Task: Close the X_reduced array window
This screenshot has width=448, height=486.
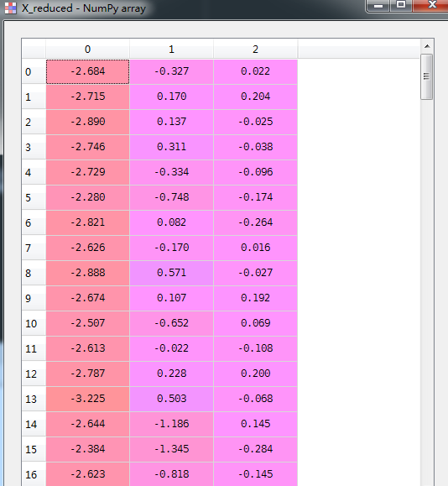Action: (x=430, y=5)
